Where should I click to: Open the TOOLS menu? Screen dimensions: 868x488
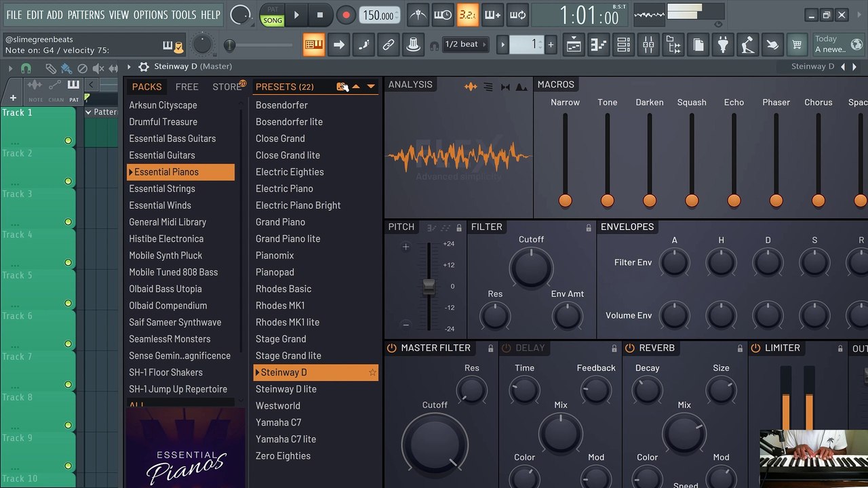click(184, 15)
